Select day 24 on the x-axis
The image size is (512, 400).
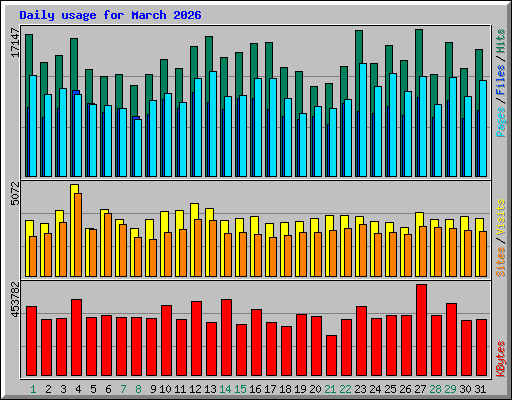tap(375, 389)
